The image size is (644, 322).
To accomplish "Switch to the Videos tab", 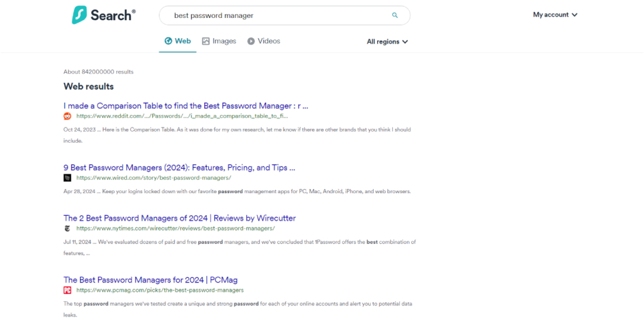I will tap(263, 41).
